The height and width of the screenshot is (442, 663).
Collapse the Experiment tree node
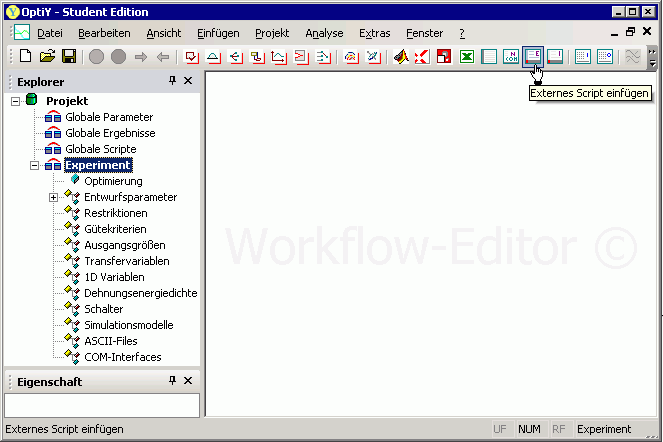(x=35, y=165)
